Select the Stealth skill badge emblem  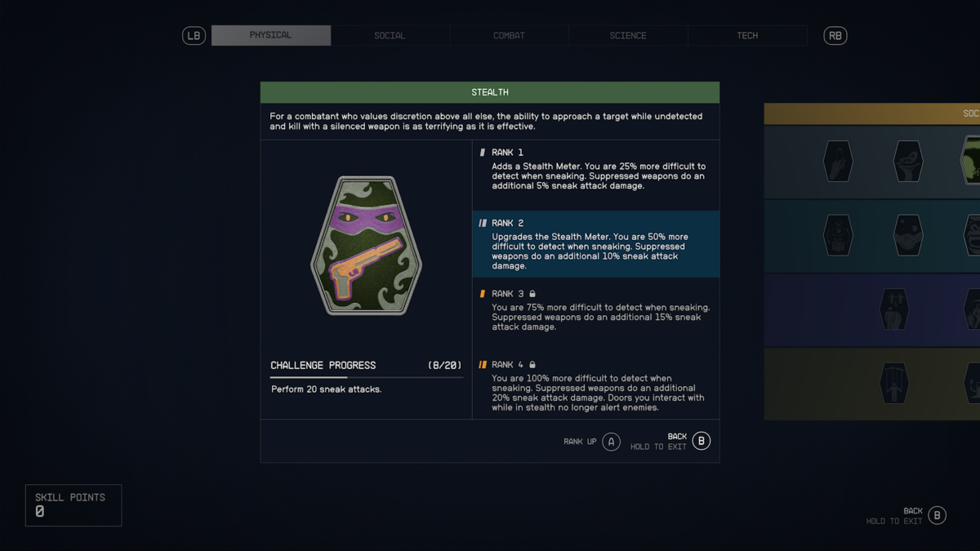[366, 246]
